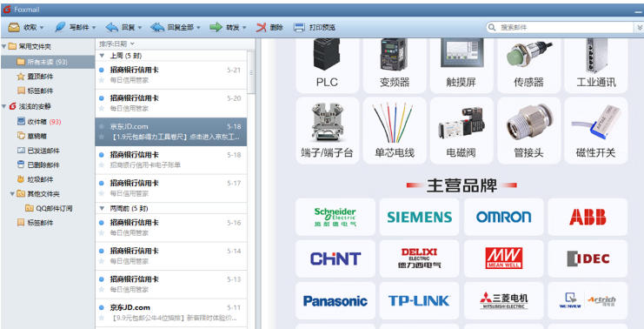Star the 京东JD.com email dated 5-18
The image size is (644, 329).
102,136
